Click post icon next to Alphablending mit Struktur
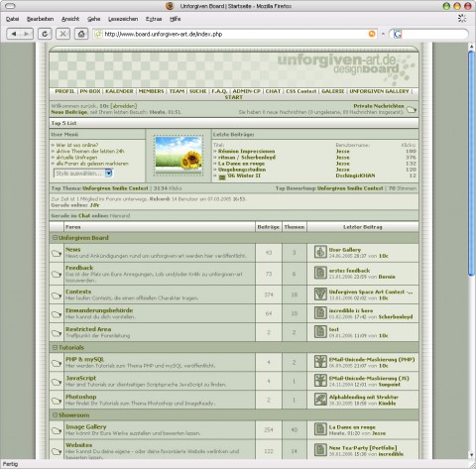Screen dimensions: 476x469 tap(320, 400)
